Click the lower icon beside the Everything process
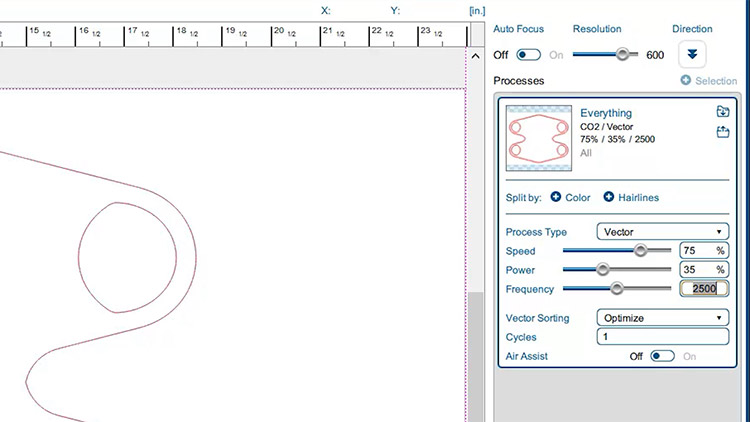Viewport: 750px width, 422px height. tap(723, 132)
